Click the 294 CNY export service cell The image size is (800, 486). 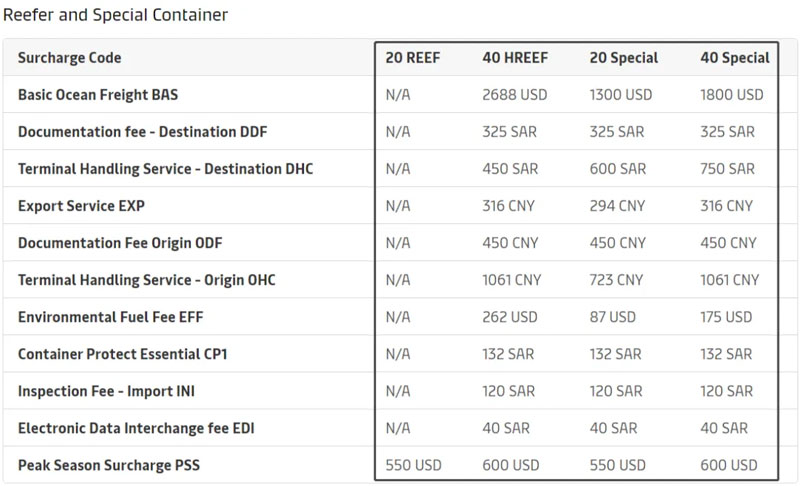pyautogui.click(x=617, y=206)
